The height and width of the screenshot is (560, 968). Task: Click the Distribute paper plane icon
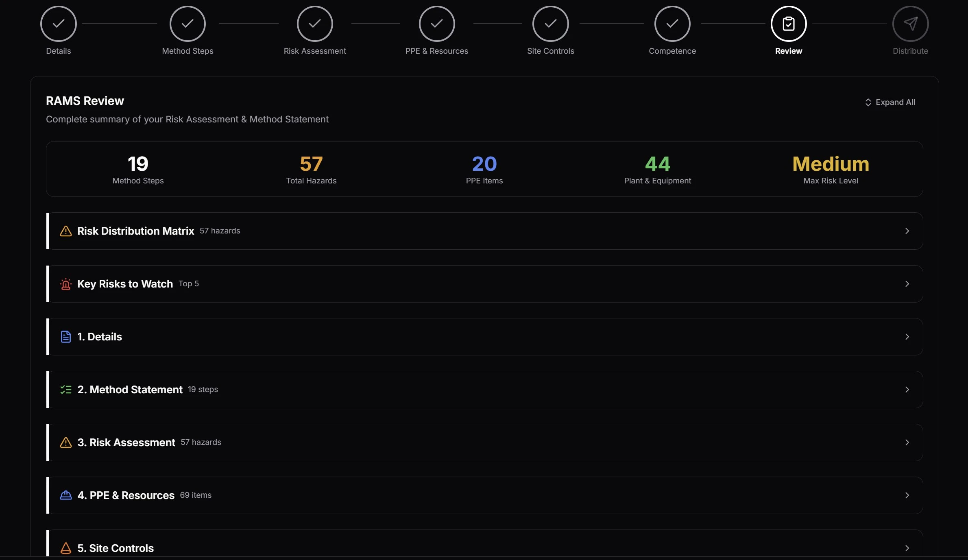coord(910,24)
